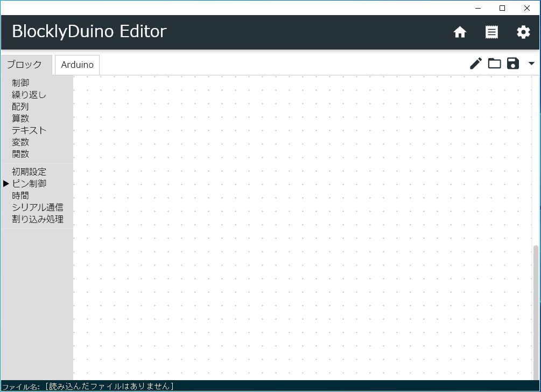The image size is (541, 392).
Task: Select the 配列 category
Action: [x=20, y=107]
